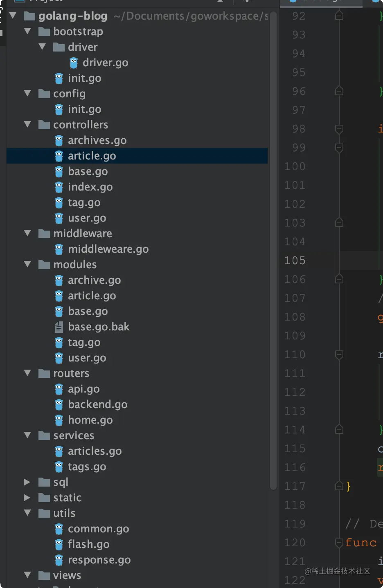This screenshot has height=588, width=383.
Task: Select the services folder name
Action: click(74, 435)
